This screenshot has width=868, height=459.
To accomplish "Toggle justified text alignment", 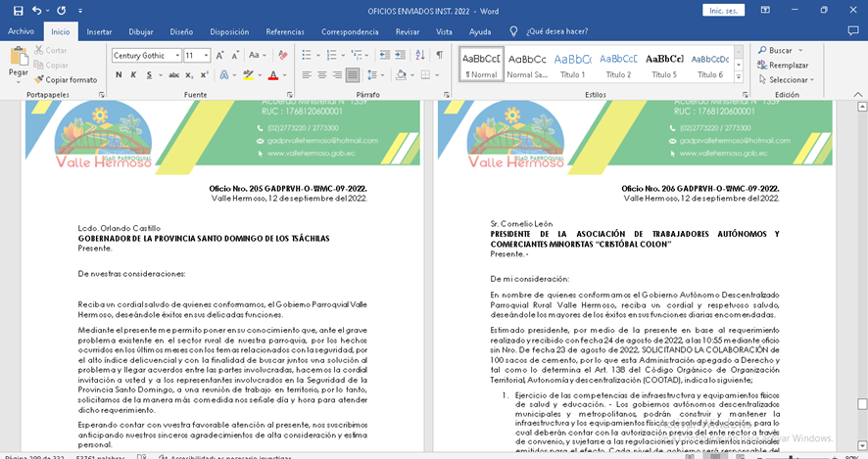I will pyautogui.click(x=352, y=75).
